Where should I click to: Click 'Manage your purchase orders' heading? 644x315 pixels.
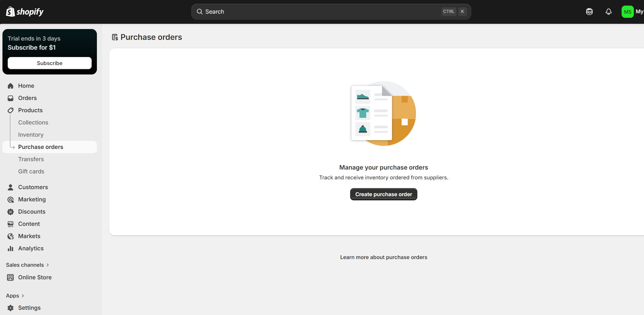tap(384, 167)
